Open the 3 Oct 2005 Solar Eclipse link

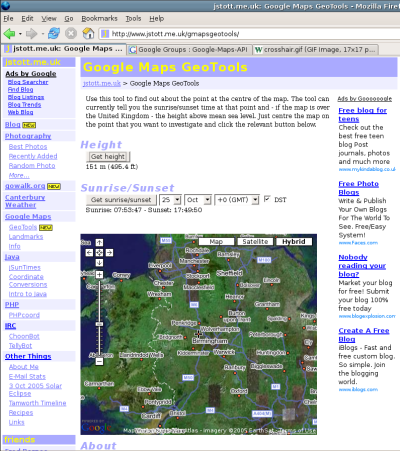click(35, 390)
